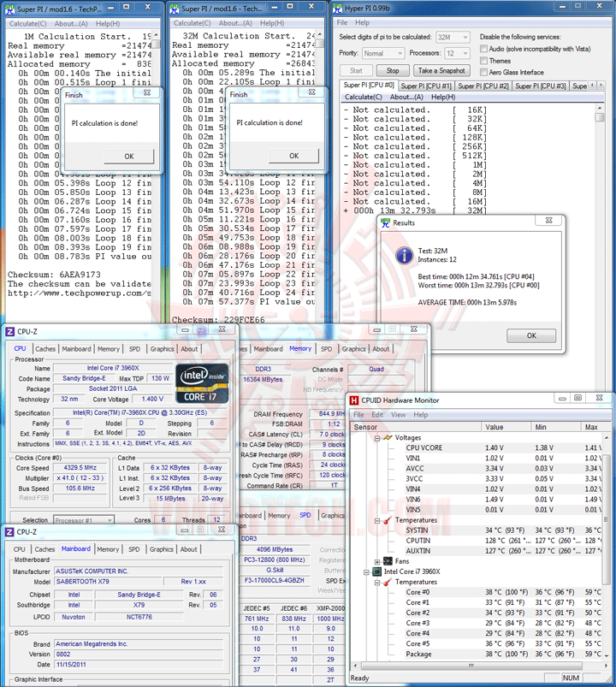Collapse the Intel Core i7 3960X node

click(366, 572)
